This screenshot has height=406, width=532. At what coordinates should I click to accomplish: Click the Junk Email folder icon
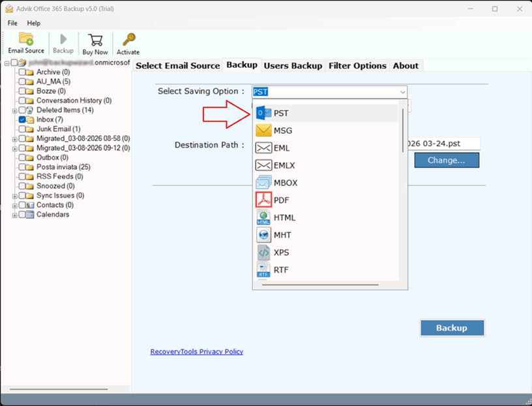pos(30,129)
